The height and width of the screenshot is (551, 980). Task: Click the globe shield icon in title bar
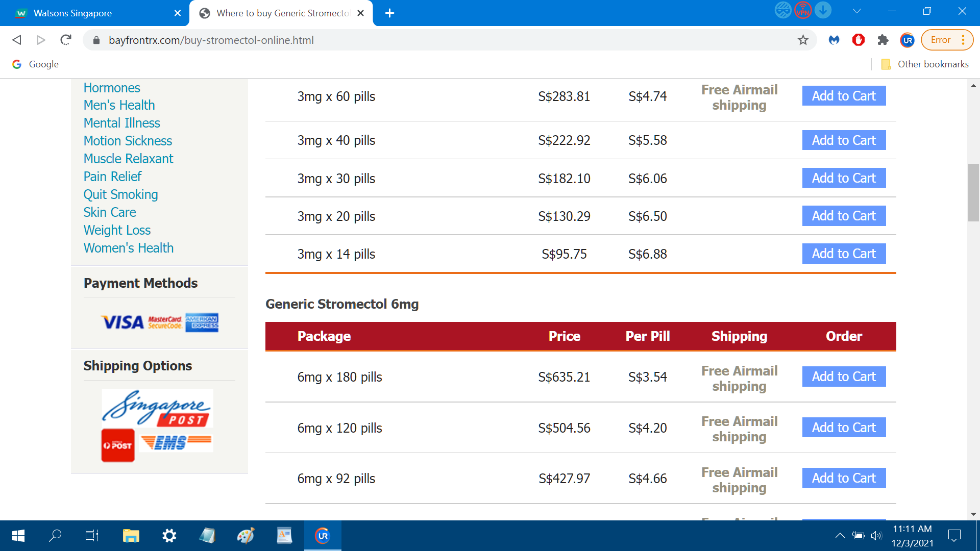pyautogui.click(x=783, y=10)
